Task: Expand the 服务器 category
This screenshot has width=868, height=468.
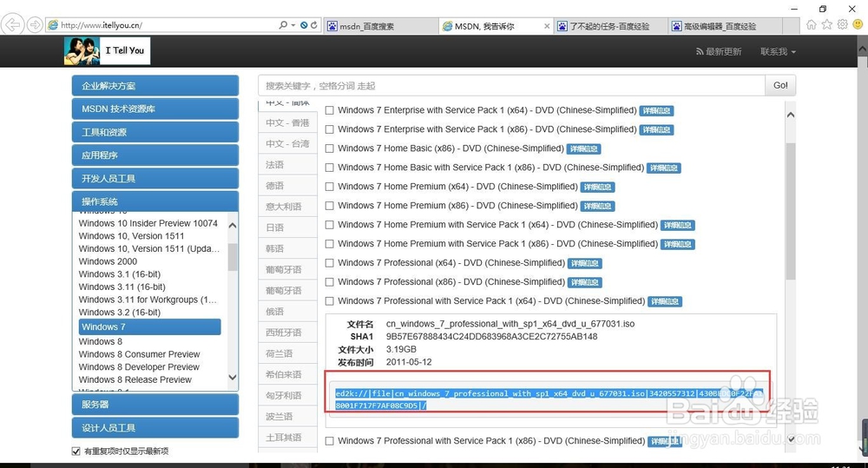Action: coord(155,405)
